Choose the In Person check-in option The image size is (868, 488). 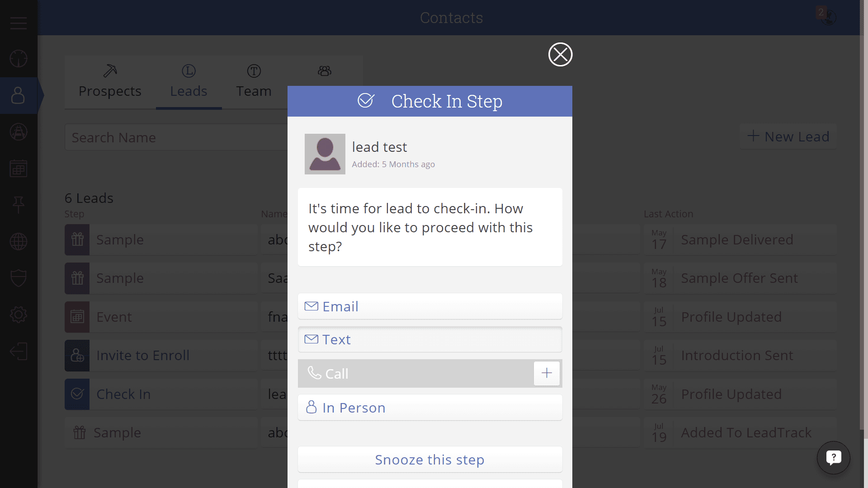(x=430, y=408)
